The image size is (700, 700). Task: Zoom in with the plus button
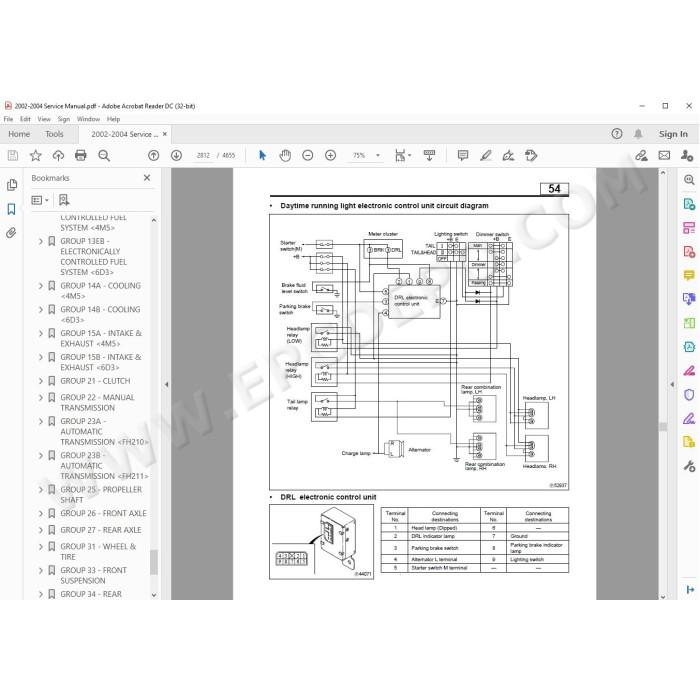click(x=330, y=155)
